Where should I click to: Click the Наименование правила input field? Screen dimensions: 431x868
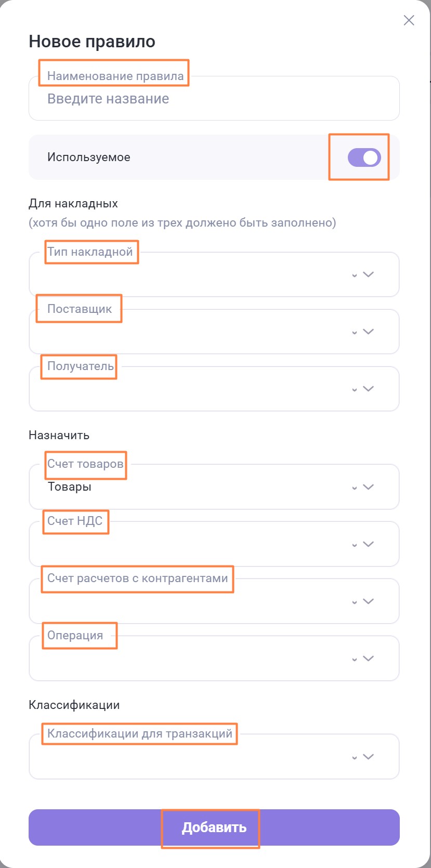208,99
